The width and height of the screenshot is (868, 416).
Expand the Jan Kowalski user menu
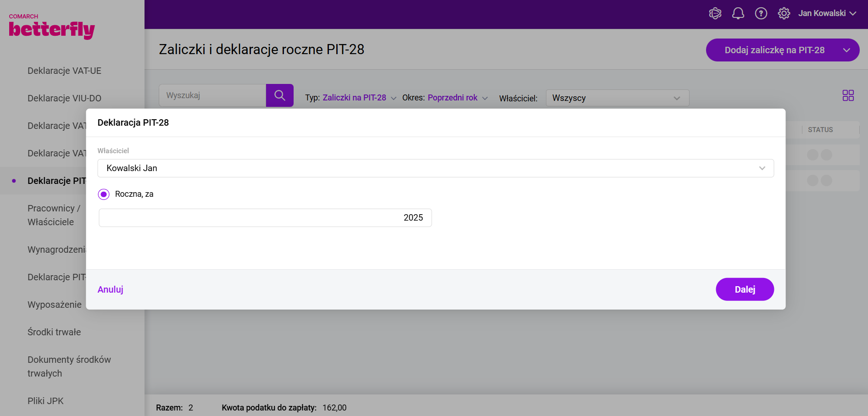click(x=827, y=14)
